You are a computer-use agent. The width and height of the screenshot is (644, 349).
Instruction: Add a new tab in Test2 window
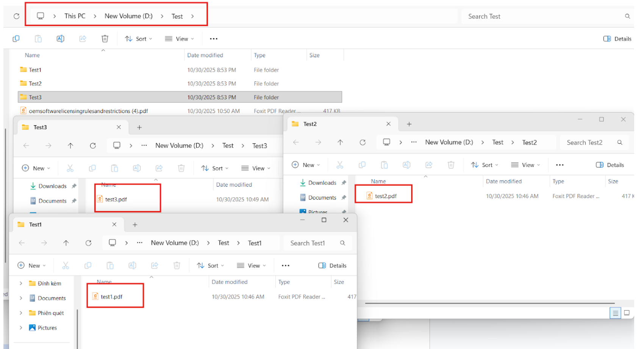click(409, 124)
